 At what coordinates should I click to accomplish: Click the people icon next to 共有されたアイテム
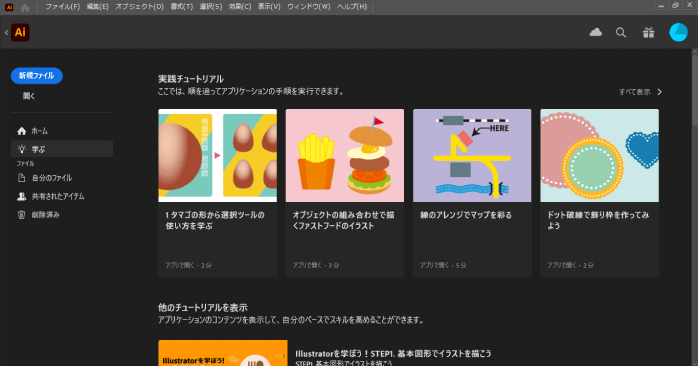(21, 196)
